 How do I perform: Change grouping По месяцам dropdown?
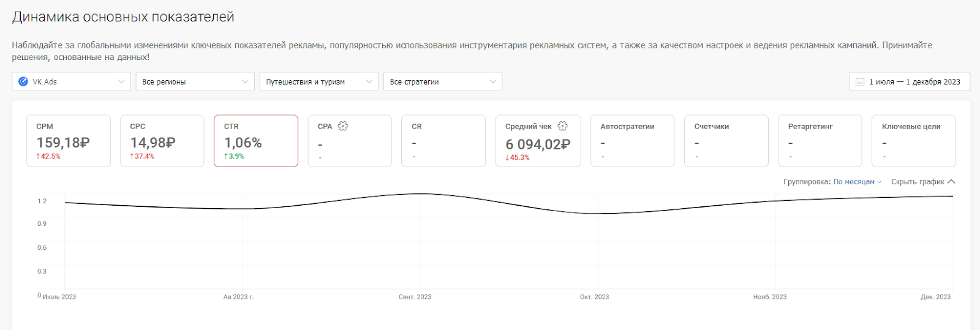[858, 182]
